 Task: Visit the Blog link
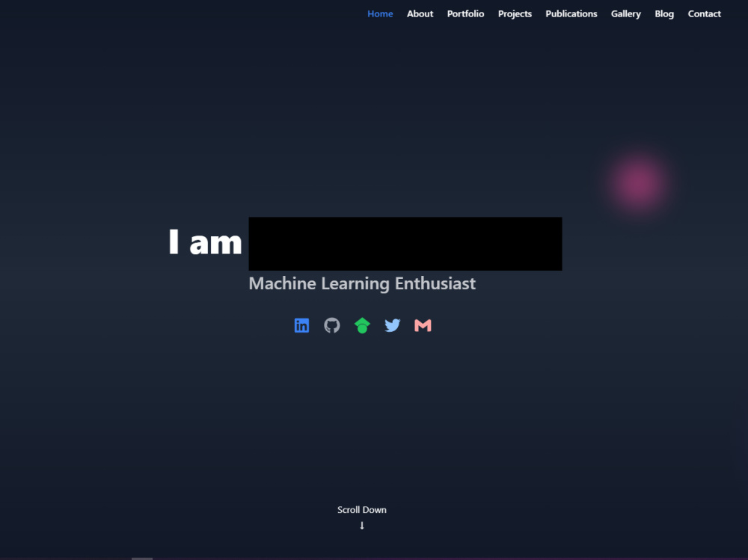coord(664,14)
